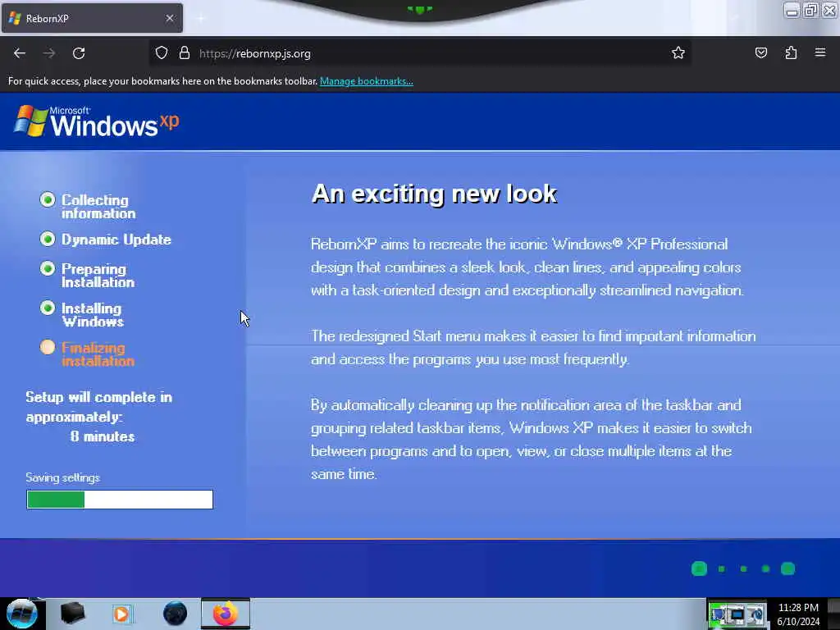Open the clock showing 11:28 PM
Screen dimensions: 840x630
798,614
